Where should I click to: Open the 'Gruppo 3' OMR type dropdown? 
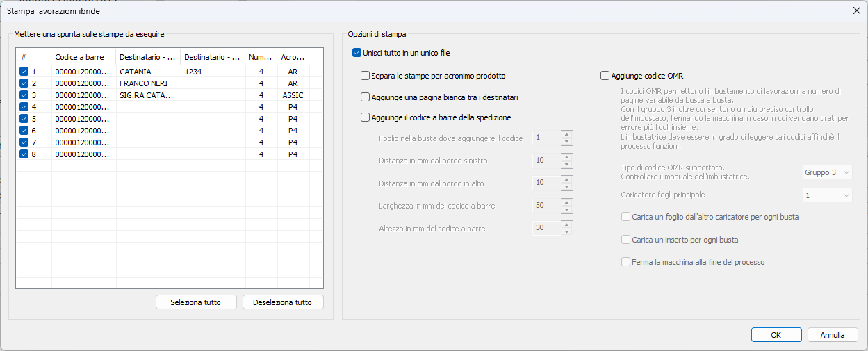[x=827, y=172]
